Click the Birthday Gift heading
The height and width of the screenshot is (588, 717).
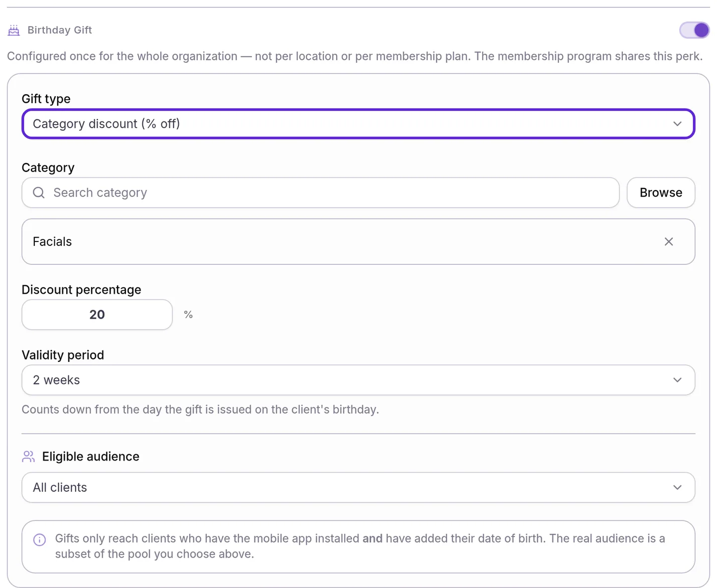click(60, 30)
